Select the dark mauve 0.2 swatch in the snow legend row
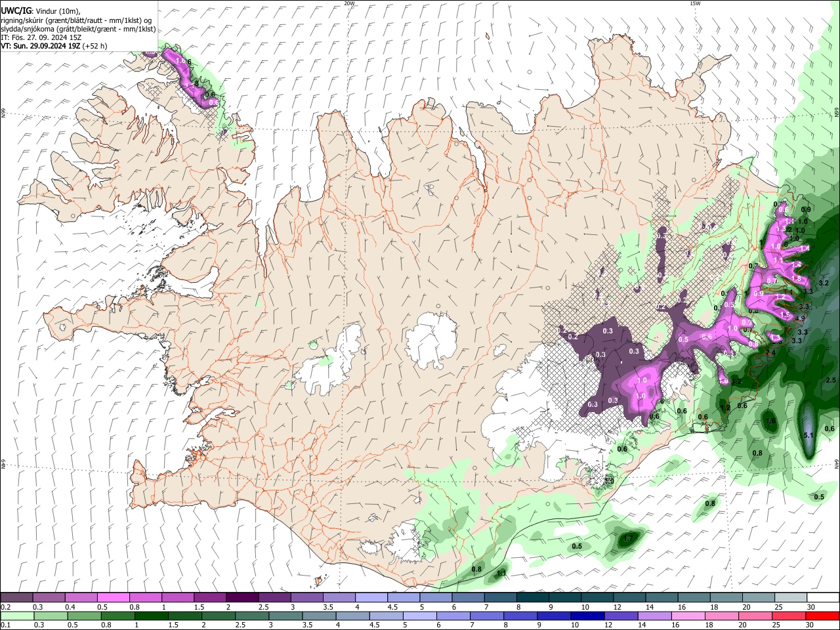 click(16, 597)
